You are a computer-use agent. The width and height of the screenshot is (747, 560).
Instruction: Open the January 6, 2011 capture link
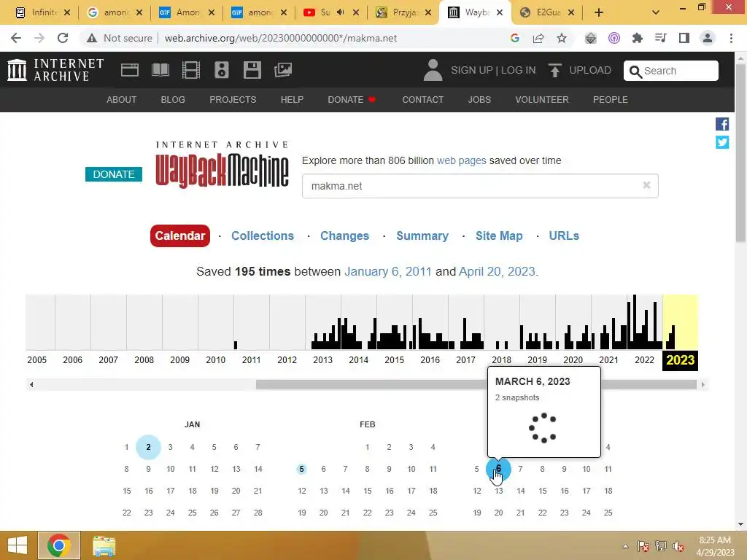(388, 271)
